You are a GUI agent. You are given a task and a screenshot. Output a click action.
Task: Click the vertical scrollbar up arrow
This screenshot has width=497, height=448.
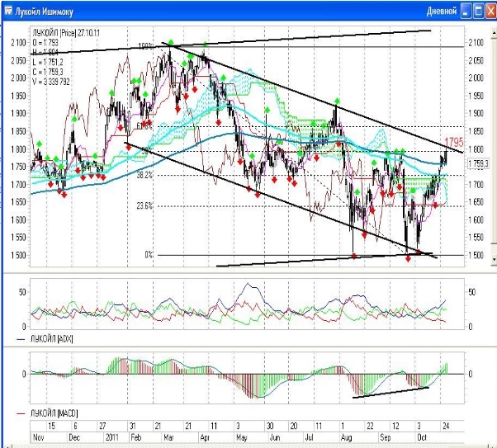(x=494, y=32)
